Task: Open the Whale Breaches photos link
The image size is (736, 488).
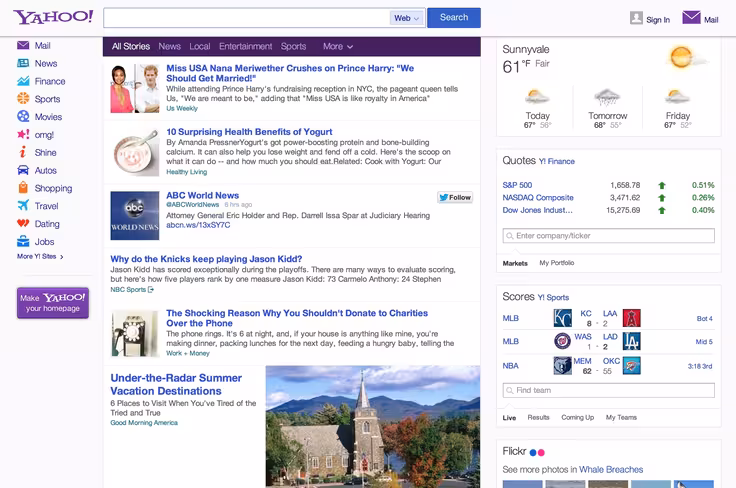Action: pyautogui.click(x=611, y=469)
